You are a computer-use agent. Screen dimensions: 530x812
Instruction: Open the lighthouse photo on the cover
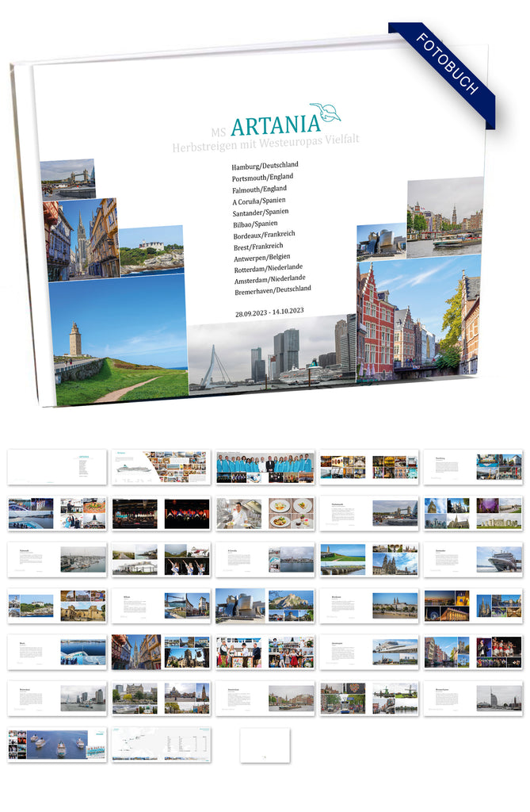point(117,339)
